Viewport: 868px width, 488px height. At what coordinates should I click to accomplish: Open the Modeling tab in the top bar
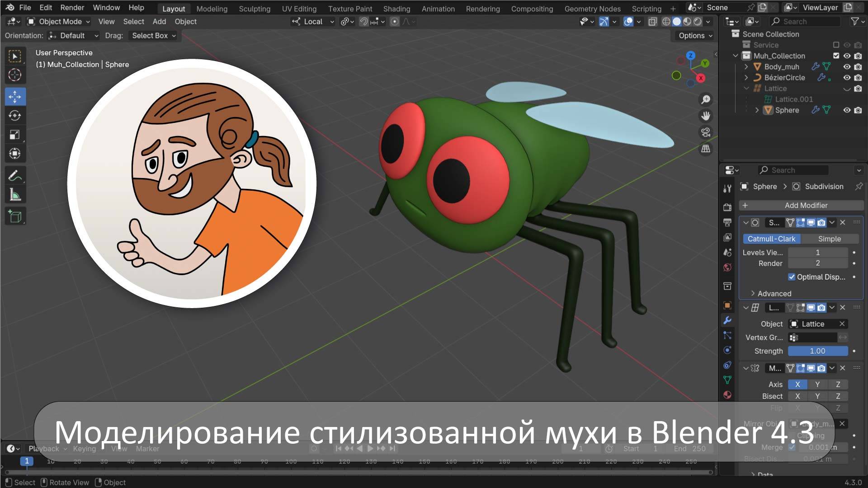211,9
